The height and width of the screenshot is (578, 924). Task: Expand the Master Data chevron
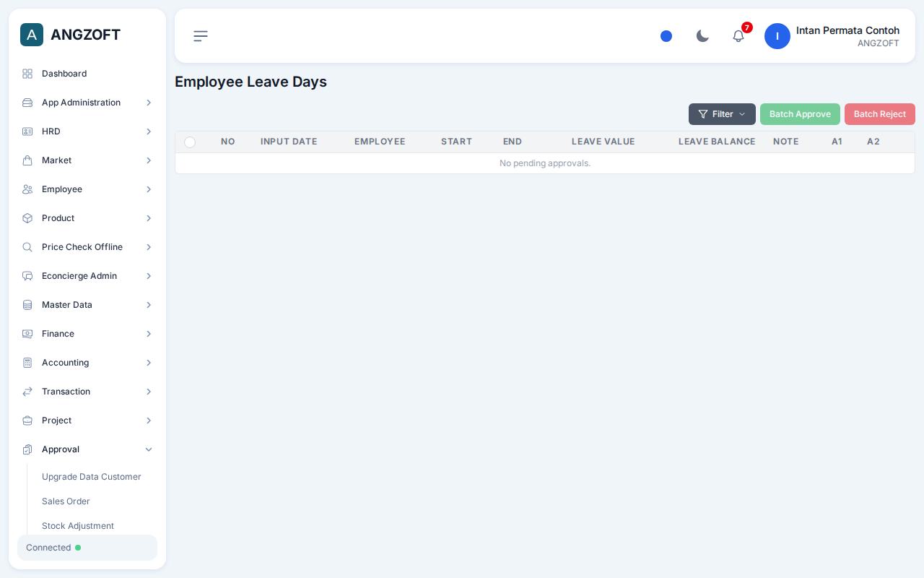point(149,305)
